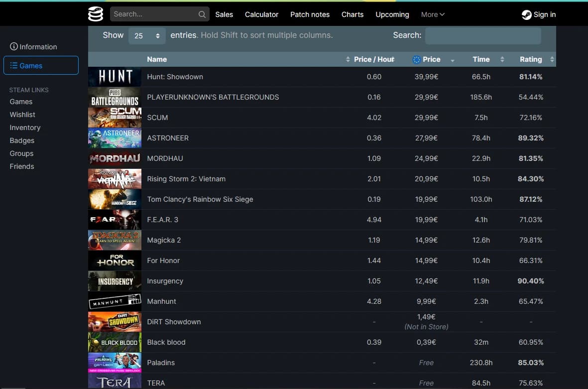This screenshot has width=588, height=389.
Task: Open the Paladins name link
Action: (x=160, y=363)
